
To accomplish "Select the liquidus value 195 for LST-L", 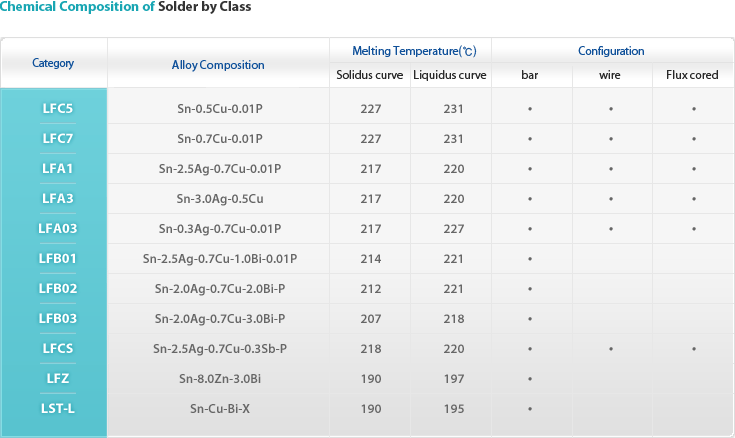I will tap(454, 409).
